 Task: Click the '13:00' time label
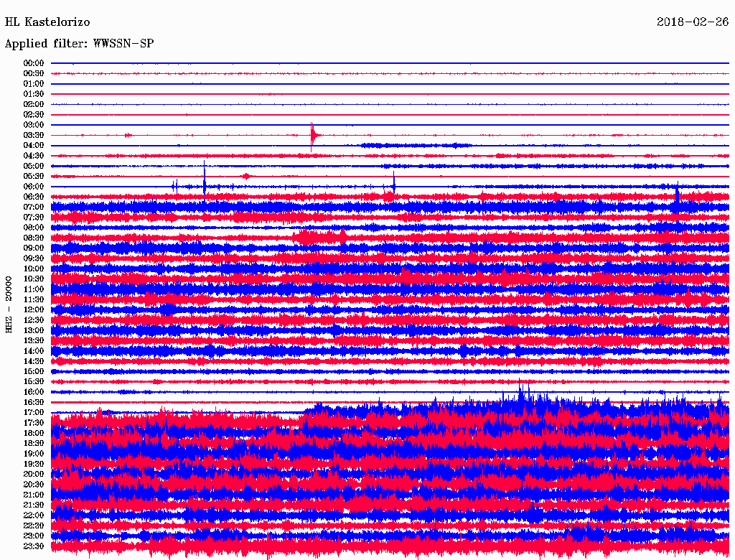click(33, 330)
